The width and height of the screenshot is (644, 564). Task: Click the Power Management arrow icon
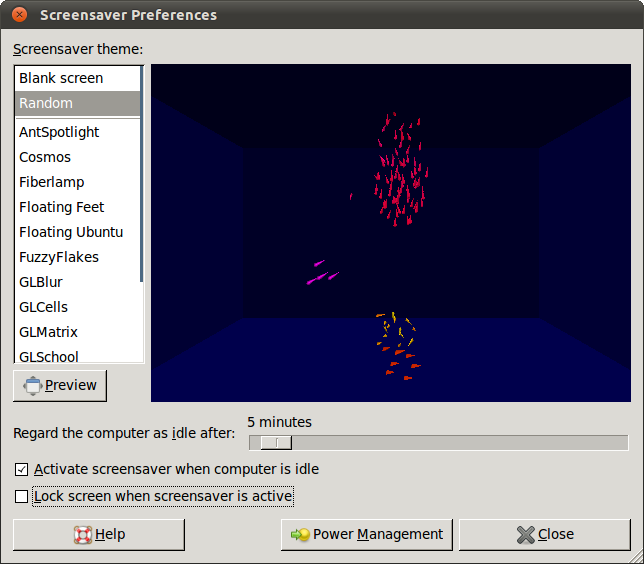tap(300, 535)
